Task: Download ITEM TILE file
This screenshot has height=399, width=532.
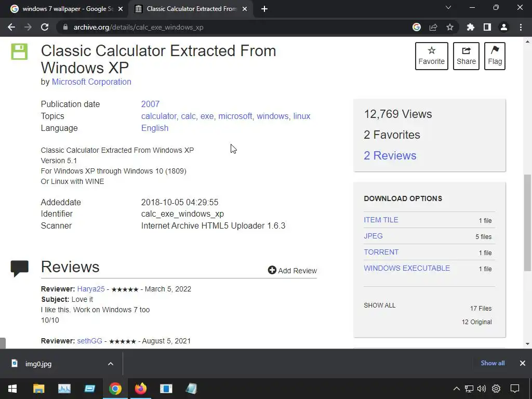Action: tap(381, 220)
